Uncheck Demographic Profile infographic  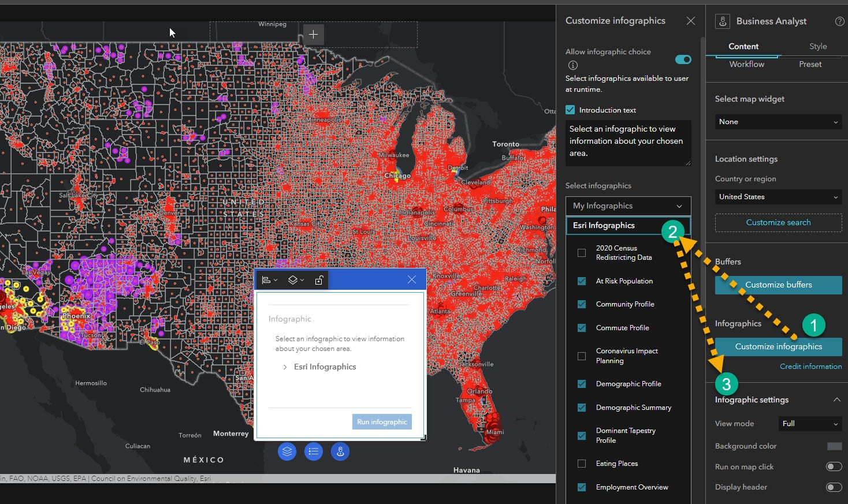(x=582, y=384)
